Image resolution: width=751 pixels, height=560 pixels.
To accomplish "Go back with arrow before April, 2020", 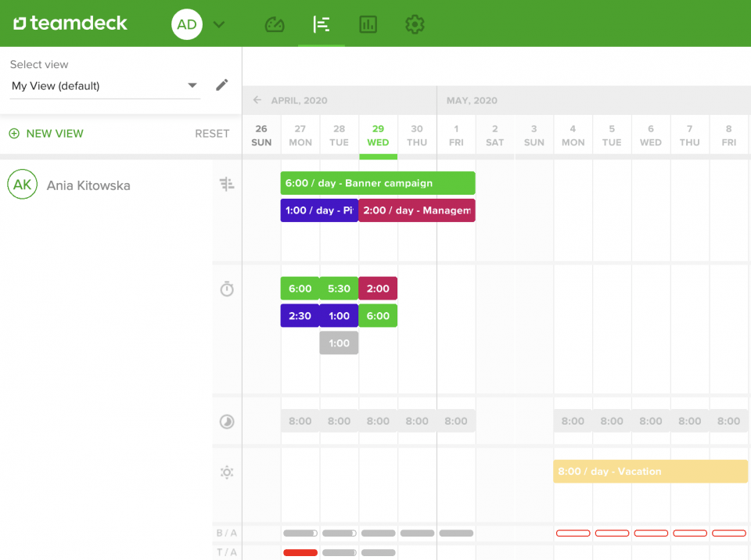I will point(257,100).
